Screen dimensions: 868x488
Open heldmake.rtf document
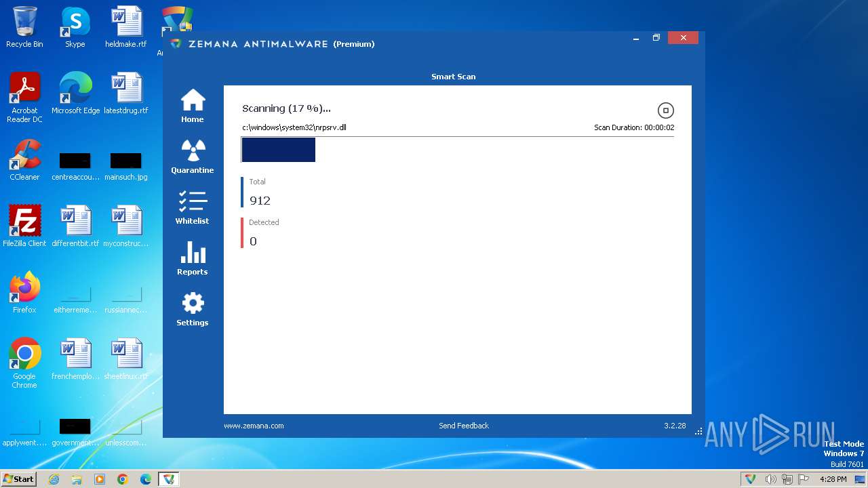[126, 27]
